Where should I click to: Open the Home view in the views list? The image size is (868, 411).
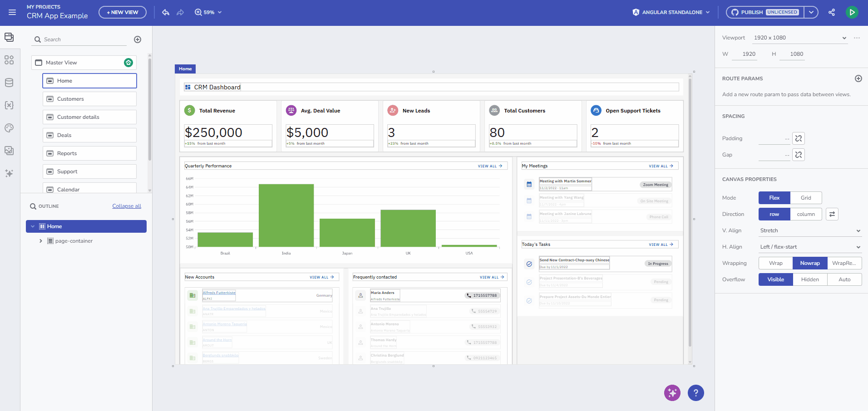[89, 80]
